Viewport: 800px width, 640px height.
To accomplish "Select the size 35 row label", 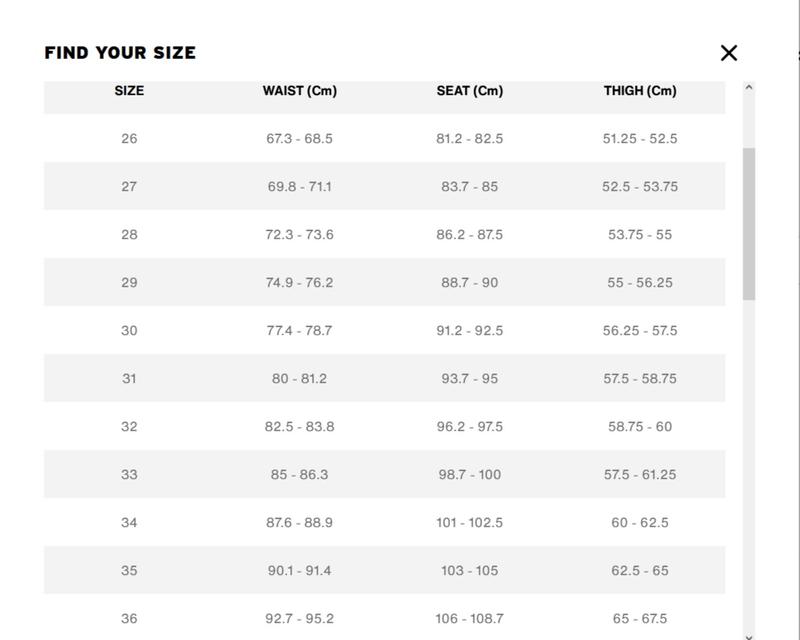I will (x=129, y=570).
